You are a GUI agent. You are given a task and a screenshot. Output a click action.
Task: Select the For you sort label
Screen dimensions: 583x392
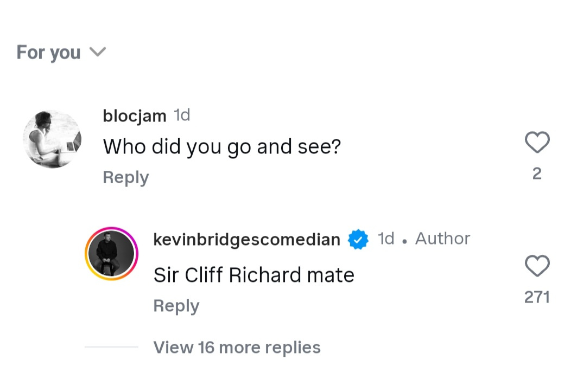pos(48,52)
